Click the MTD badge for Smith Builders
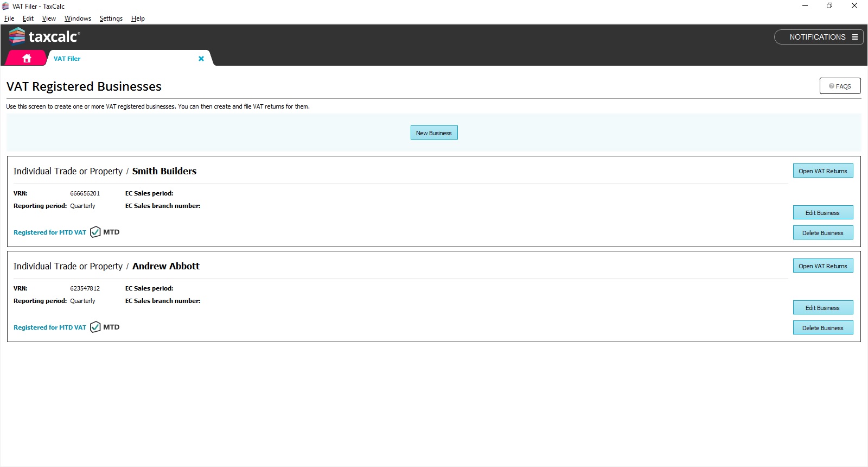 click(x=105, y=232)
